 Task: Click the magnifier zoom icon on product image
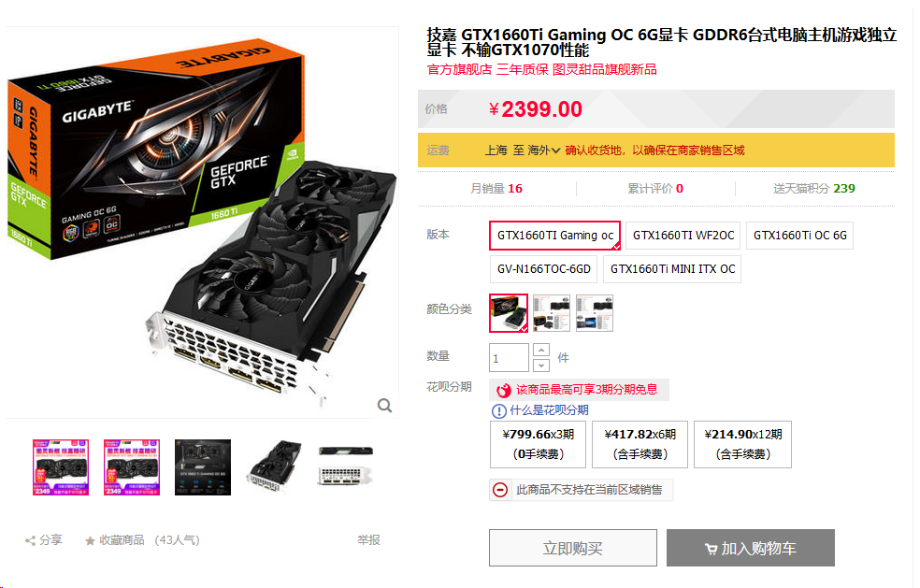tap(384, 405)
